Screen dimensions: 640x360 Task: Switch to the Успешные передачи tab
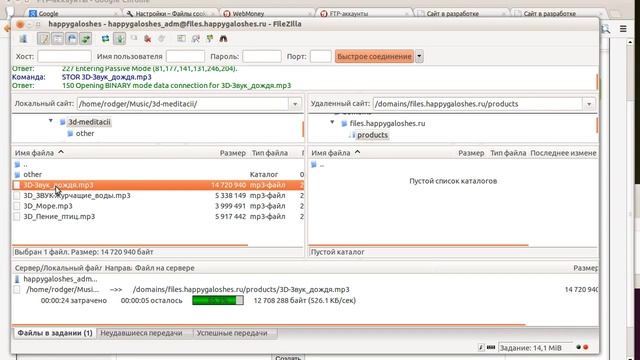[x=232, y=333]
